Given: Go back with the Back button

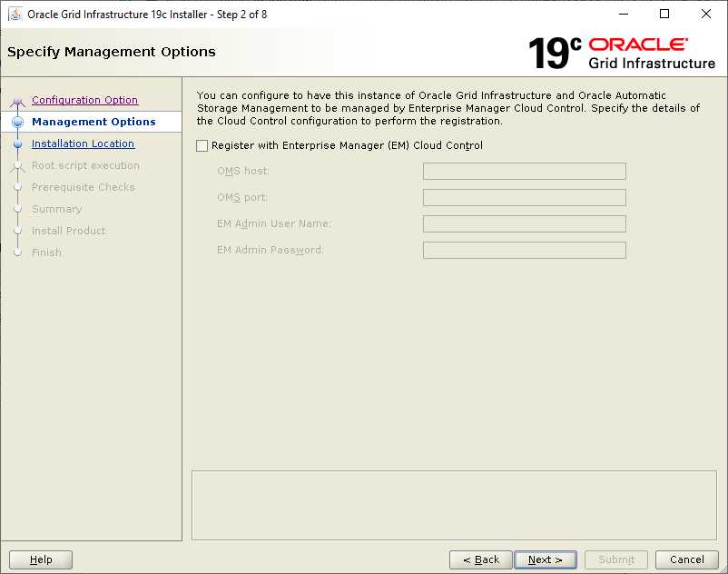Looking at the screenshot, I should [480, 559].
